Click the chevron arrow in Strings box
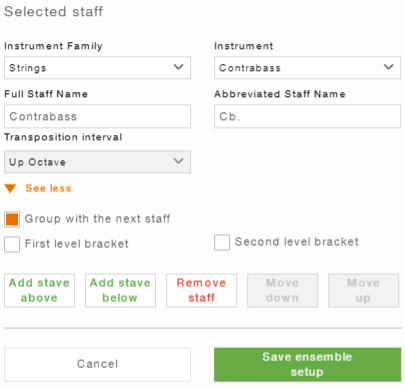The image size is (405, 387). (179, 67)
